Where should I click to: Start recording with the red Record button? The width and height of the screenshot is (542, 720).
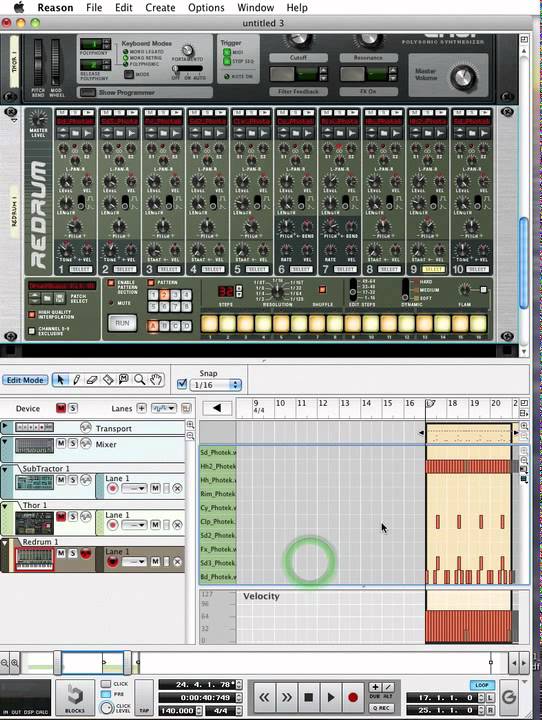tap(353, 698)
